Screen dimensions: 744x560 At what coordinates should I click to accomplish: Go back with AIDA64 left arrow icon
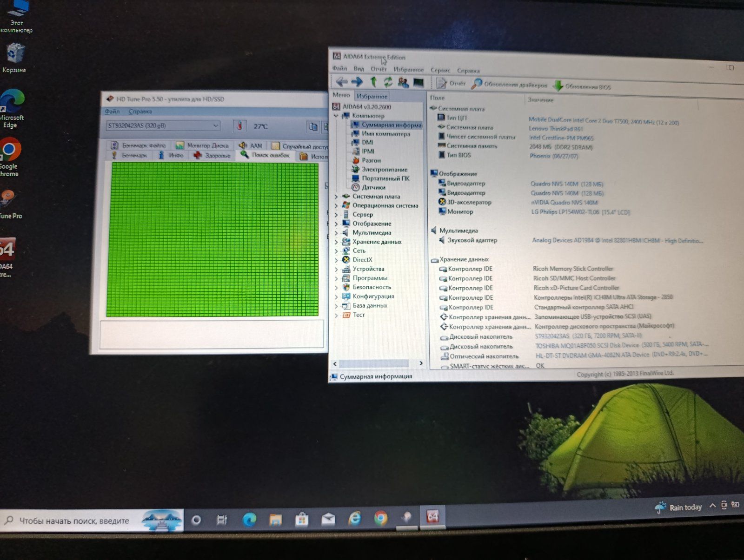[342, 82]
